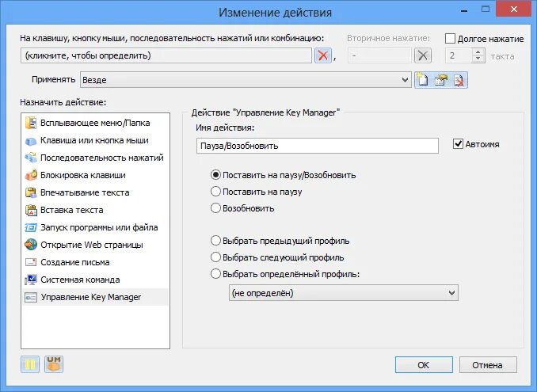Select Последовательность нажатий action
This screenshot has height=392, width=537.
(95, 158)
